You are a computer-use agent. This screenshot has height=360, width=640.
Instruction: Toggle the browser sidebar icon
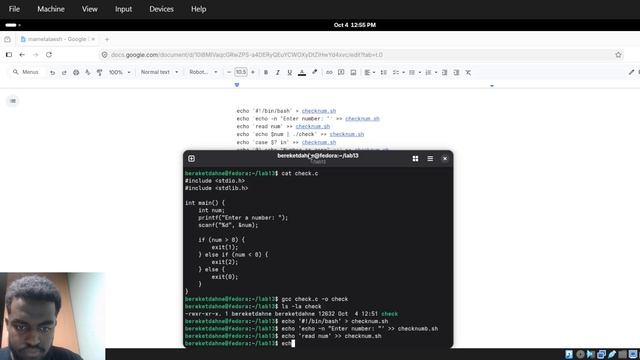(x=9, y=55)
